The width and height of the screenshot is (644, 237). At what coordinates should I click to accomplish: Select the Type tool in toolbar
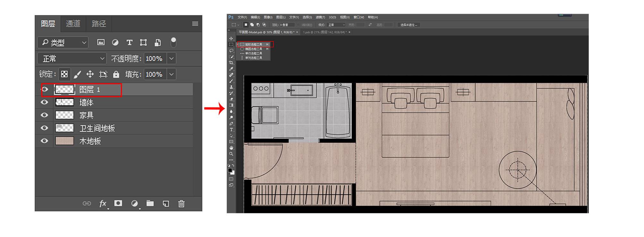(x=231, y=130)
